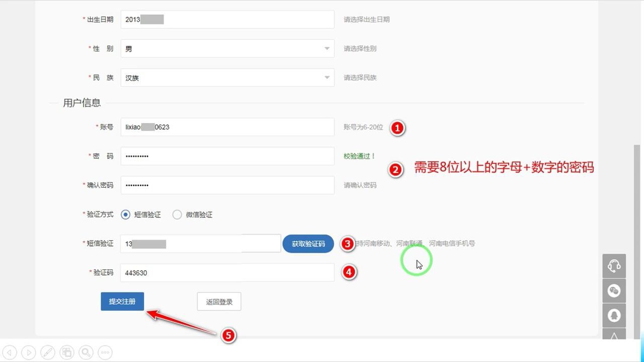Click the back arrow icon at bottom left
The image size is (644, 362).
pyautogui.click(x=10, y=352)
